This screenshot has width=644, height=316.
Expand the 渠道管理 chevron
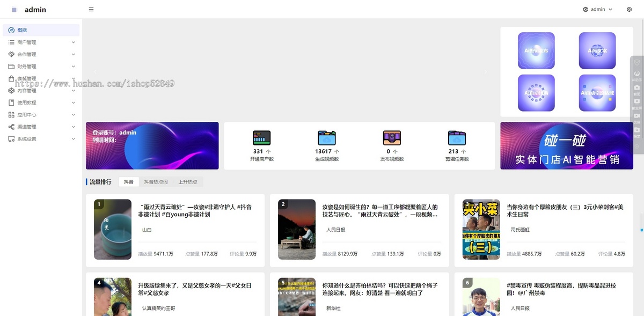(74, 127)
